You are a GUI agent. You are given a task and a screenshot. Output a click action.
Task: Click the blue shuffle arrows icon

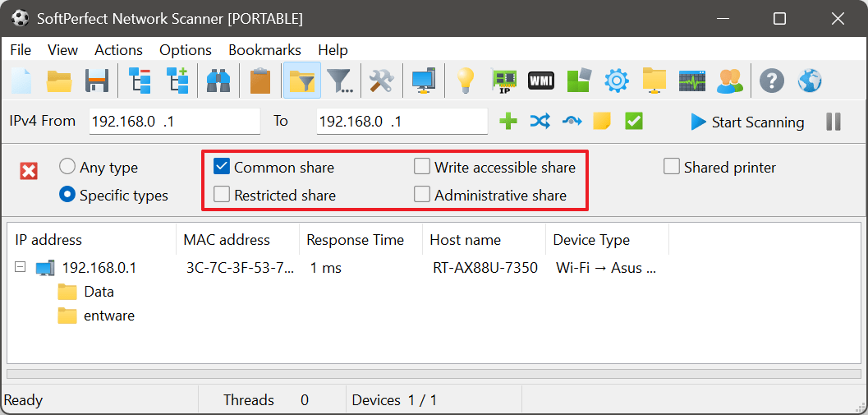coord(540,122)
